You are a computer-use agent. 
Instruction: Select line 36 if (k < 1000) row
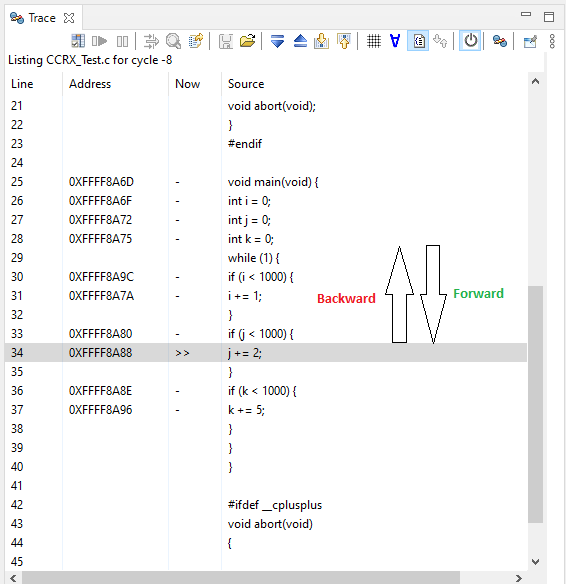coord(266,391)
